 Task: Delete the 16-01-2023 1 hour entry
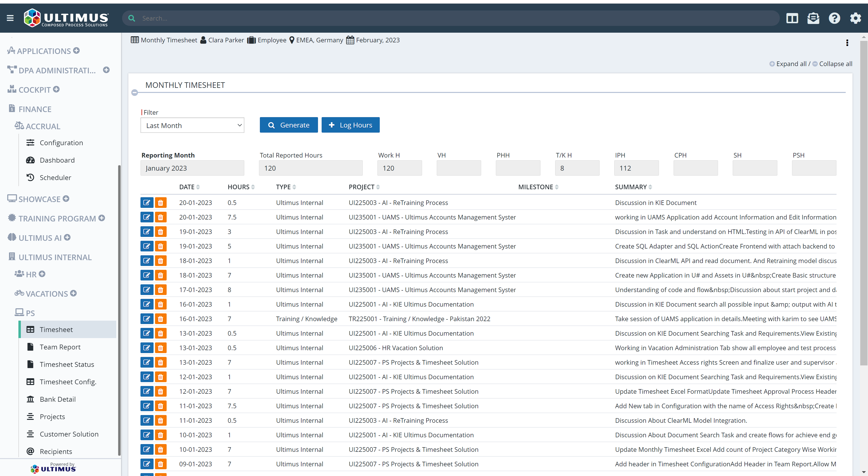[x=161, y=304]
